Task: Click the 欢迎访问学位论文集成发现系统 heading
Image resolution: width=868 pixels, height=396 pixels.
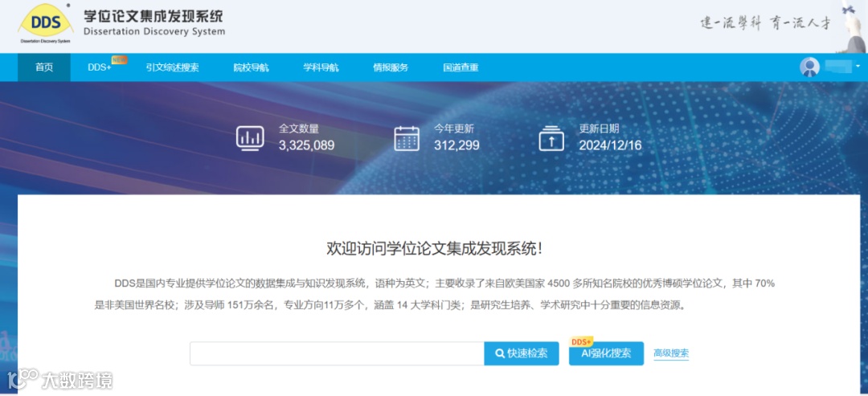Action: (434, 249)
